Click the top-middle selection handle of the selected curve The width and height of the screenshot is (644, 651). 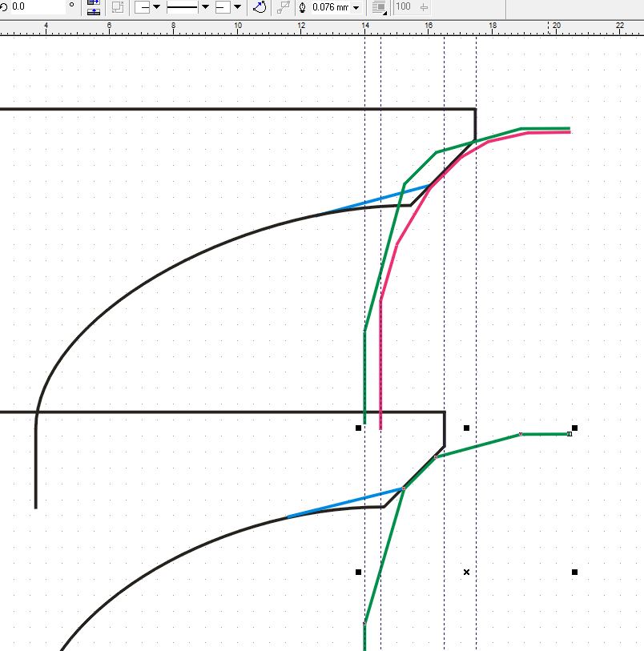click(x=466, y=428)
